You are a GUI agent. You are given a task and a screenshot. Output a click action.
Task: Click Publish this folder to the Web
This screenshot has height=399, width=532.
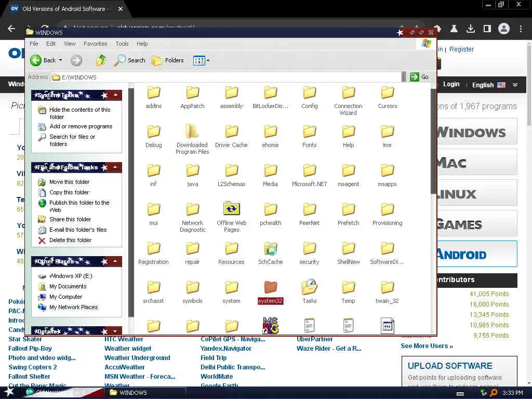[x=79, y=206]
